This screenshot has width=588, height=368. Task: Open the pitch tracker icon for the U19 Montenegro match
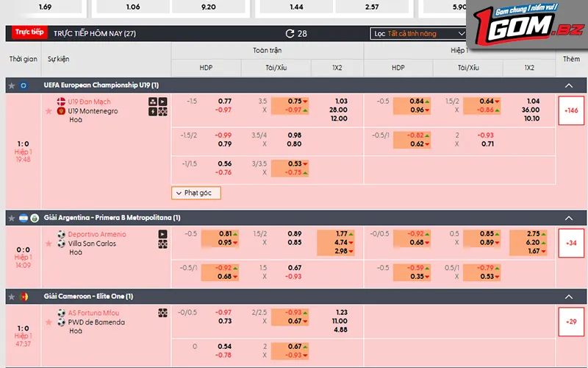click(x=162, y=112)
